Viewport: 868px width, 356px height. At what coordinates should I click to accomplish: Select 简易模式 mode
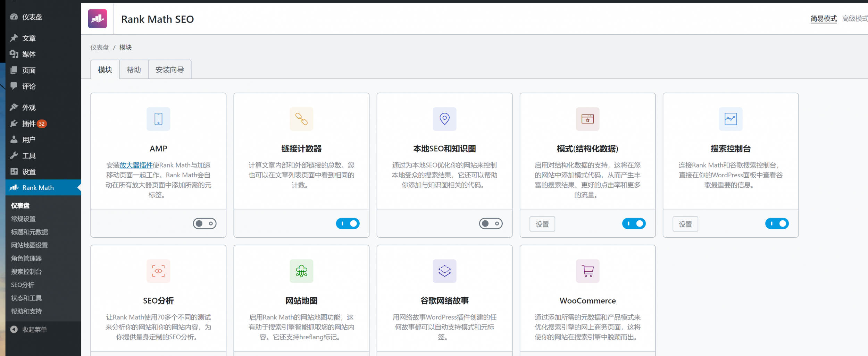pos(824,18)
